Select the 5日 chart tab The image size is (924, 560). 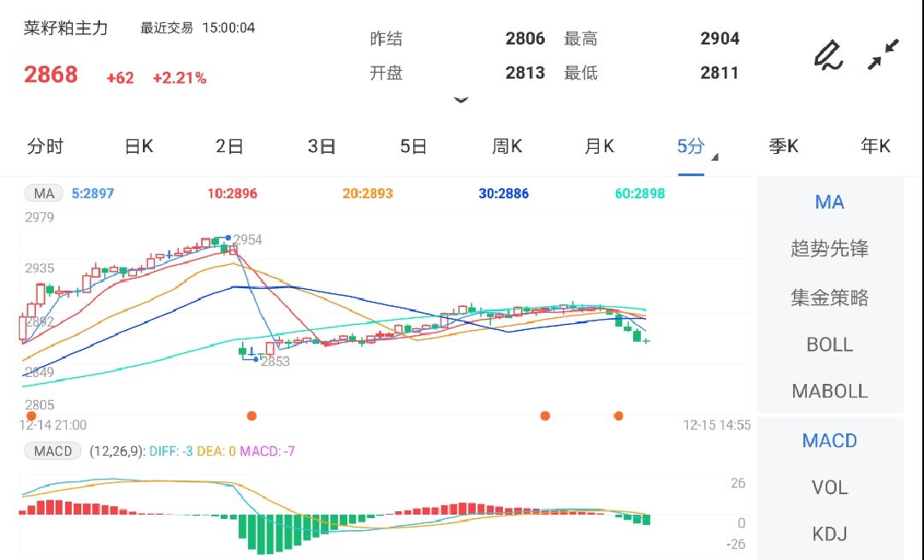pyautogui.click(x=413, y=146)
